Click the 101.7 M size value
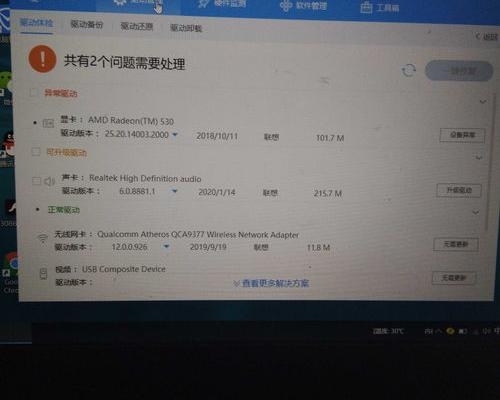The image size is (500, 400). coord(330,138)
